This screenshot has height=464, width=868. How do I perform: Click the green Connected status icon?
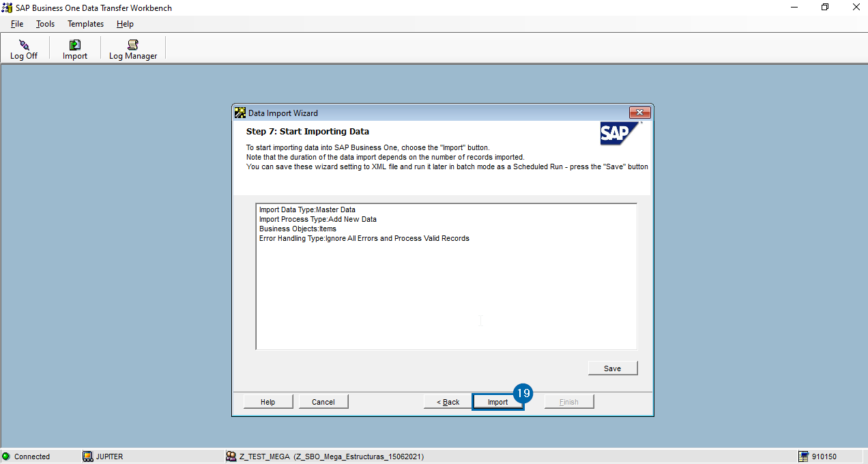[6, 456]
